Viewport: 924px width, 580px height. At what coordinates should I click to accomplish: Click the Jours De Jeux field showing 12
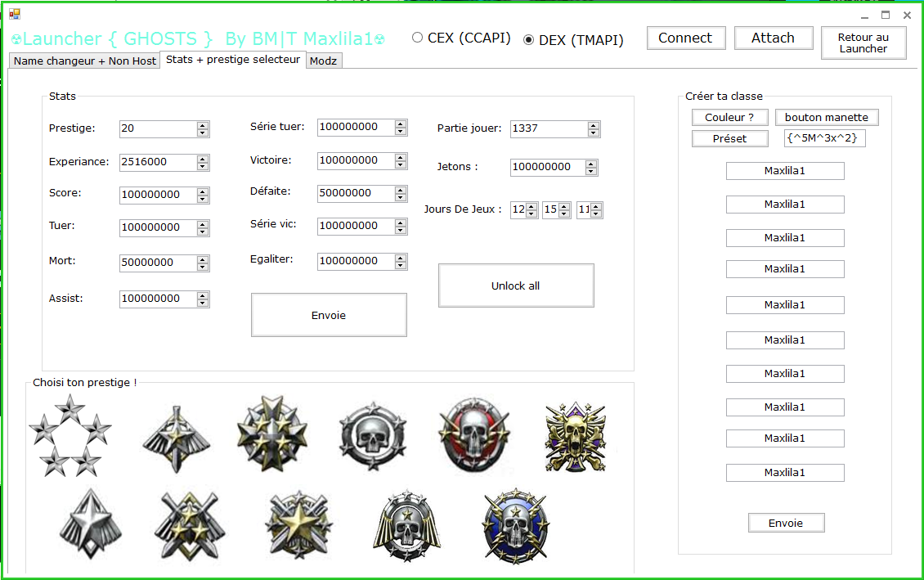(x=518, y=209)
